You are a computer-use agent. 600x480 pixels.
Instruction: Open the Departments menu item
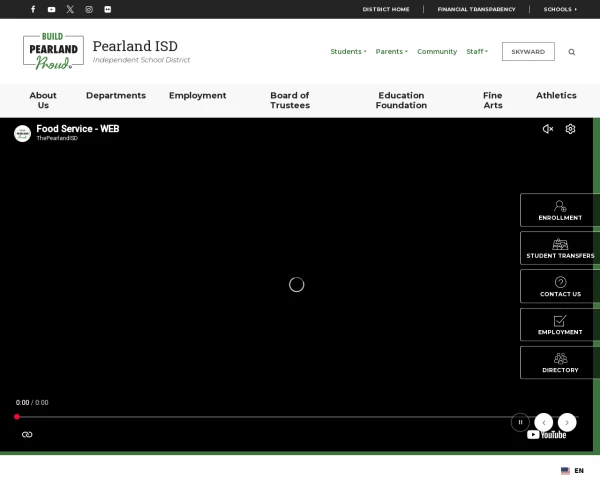116,96
